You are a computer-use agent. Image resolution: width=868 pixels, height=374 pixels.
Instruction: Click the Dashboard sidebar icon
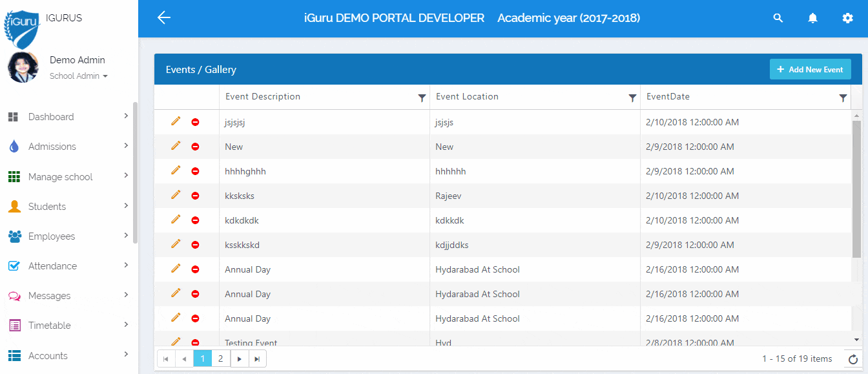[x=13, y=117]
